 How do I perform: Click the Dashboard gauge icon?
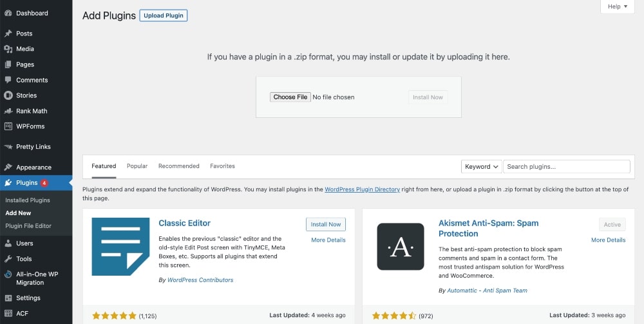[8, 13]
